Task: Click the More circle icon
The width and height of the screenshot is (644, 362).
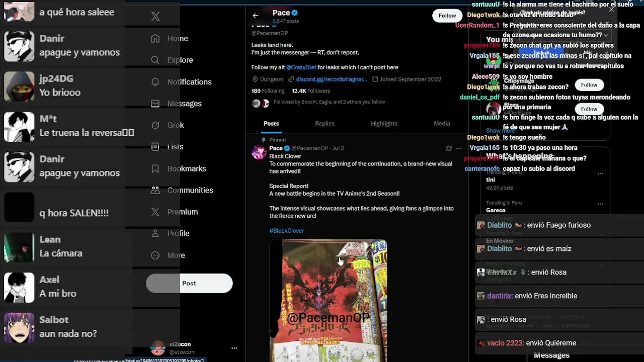Action: point(155,255)
